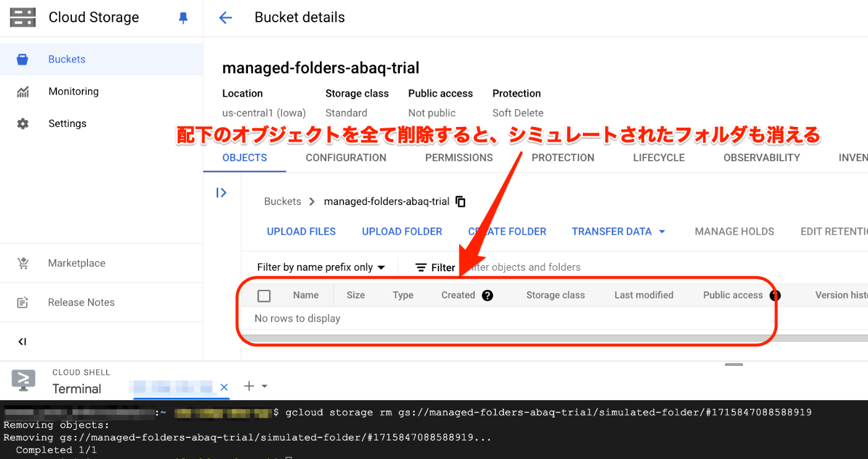Sort by the Last modified column header

coord(644,295)
